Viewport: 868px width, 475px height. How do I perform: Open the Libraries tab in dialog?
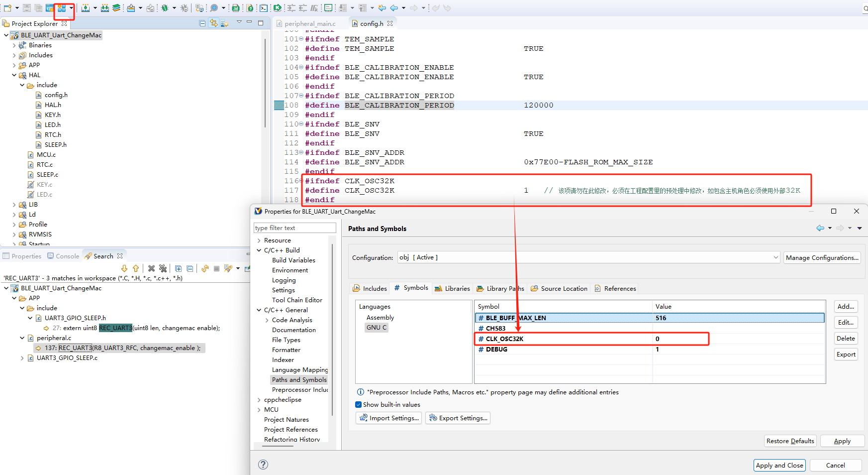click(x=452, y=288)
